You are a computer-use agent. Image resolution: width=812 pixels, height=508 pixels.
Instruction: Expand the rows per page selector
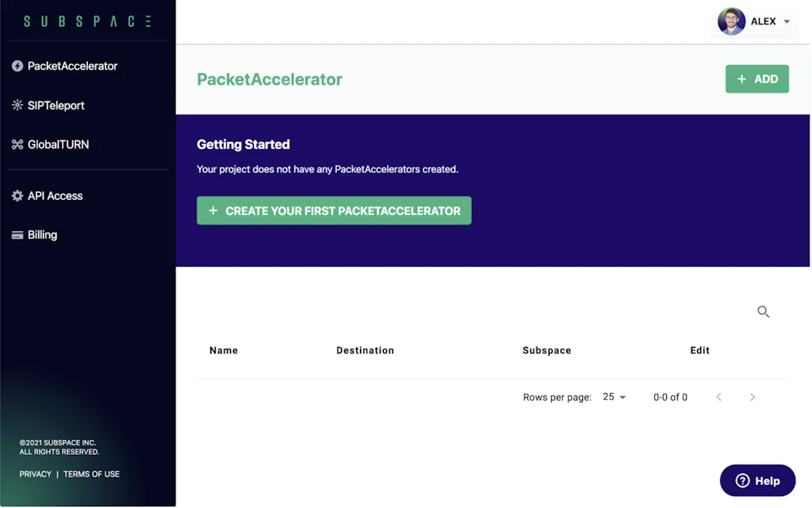tap(615, 397)
